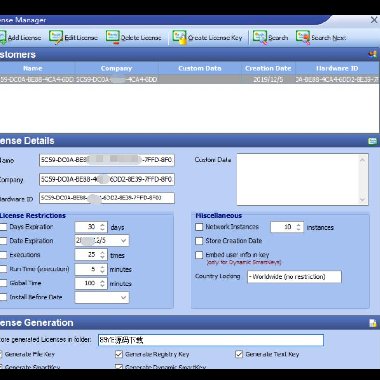
Task: Click the Hardware ID input field
Action: point(107,198)
